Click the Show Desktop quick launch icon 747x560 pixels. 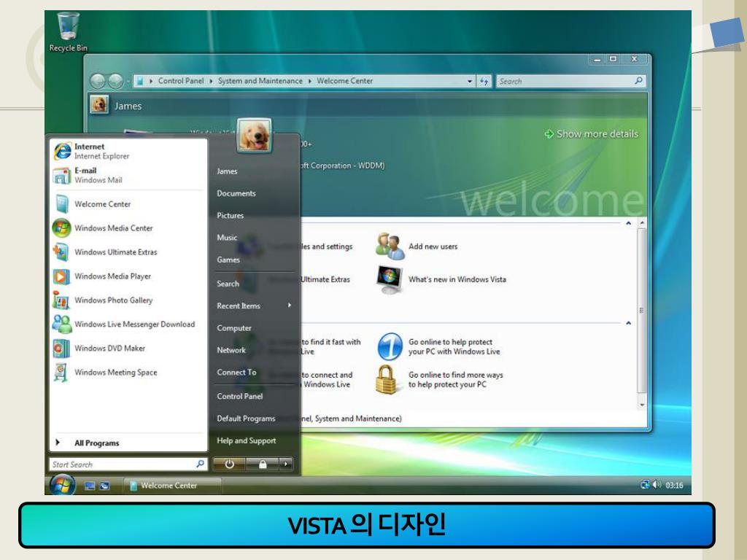pyautogui.click(x=90, y=486)
